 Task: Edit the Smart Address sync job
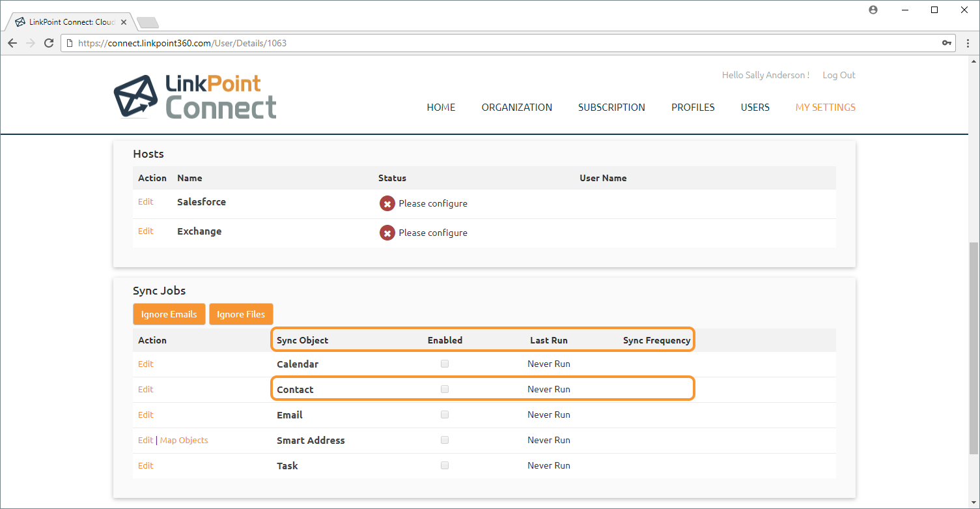pyautogui.click(x=145, y=440)
